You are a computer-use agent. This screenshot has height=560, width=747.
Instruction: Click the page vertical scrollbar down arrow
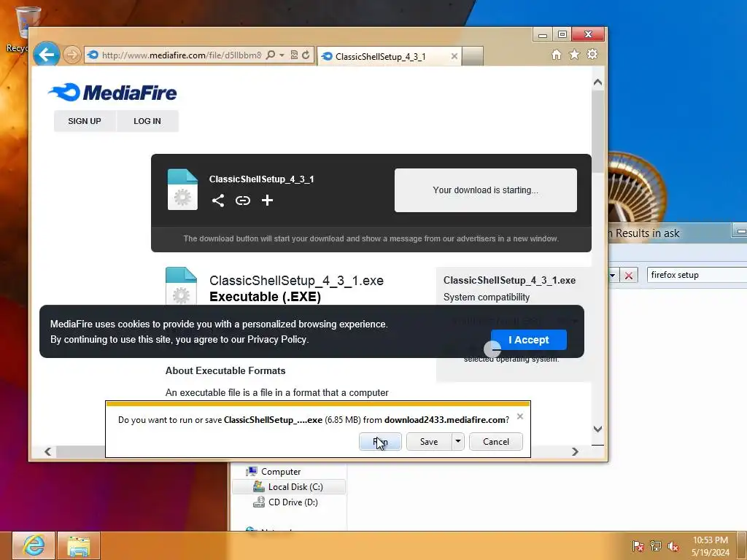(x=598, y=429)
